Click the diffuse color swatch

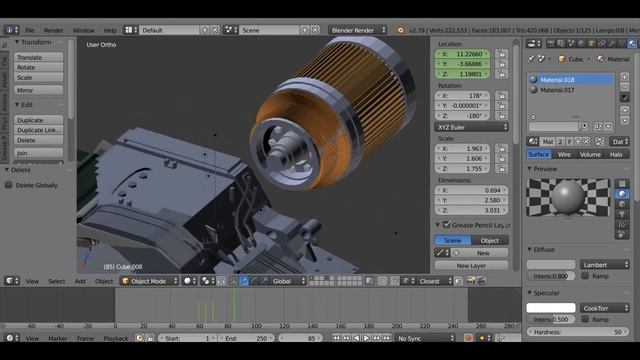[551, 264]
